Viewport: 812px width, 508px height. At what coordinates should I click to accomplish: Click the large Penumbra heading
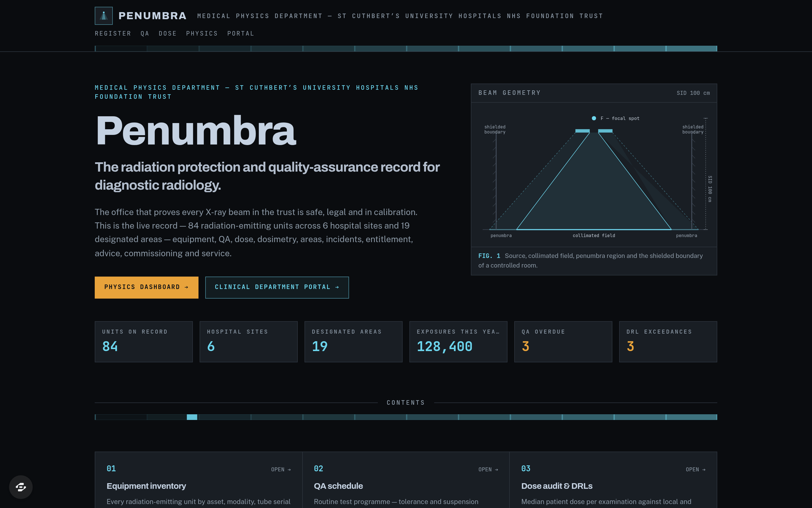pos(196,130)
